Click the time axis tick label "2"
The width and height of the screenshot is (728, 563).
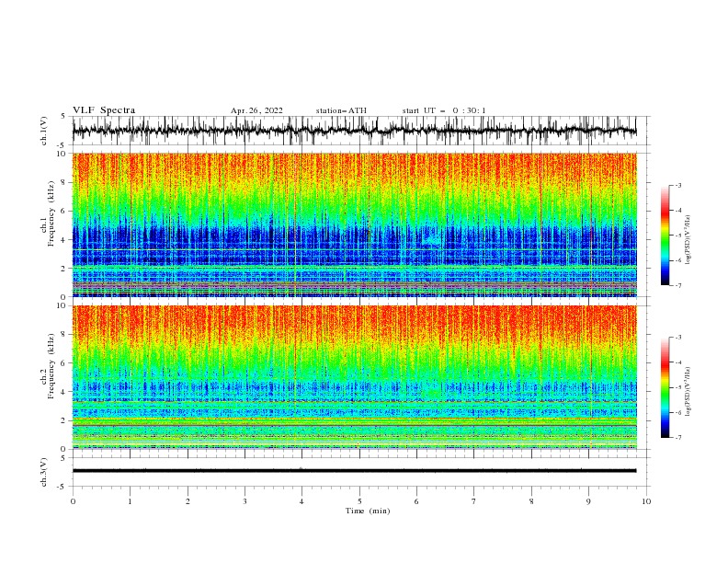coord(188,501)
